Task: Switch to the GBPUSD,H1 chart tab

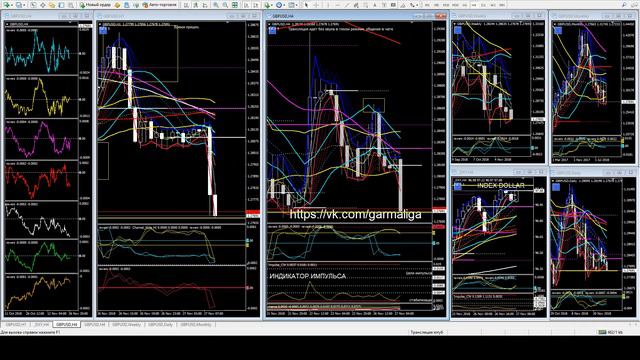Action: click(16, 324)
